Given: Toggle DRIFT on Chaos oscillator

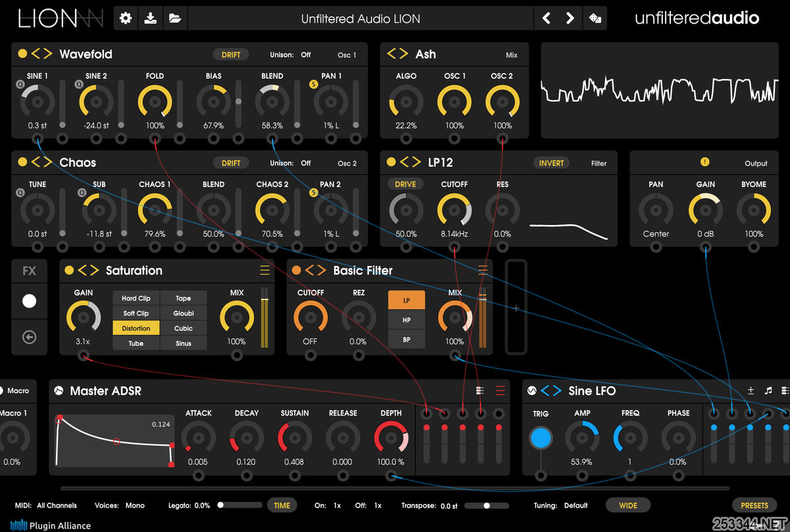Looking at the screenshot, I should tap(231, 163).
